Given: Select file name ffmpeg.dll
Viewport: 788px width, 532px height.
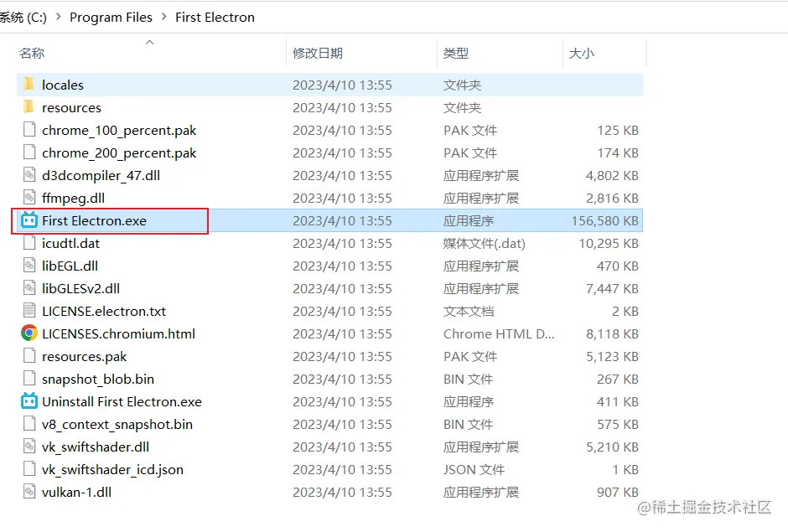Looking at the screenshot, I should [x=74, y=199].
